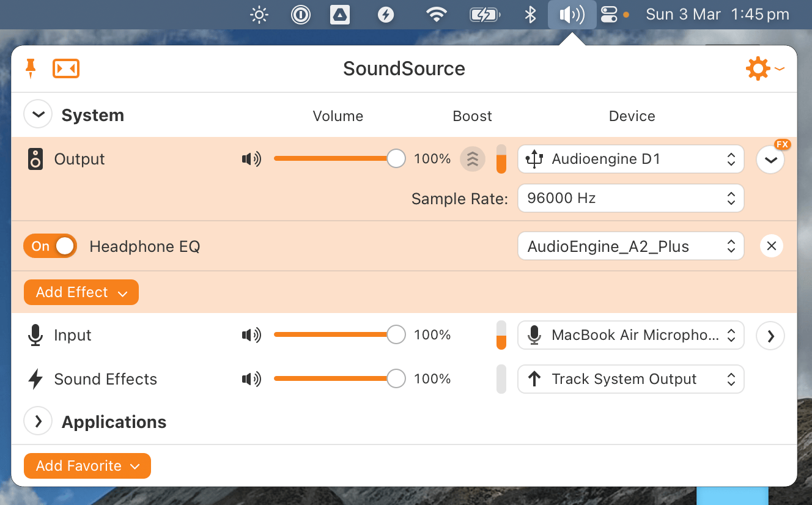The height and width of the screenshot is (505, 812).
Task: Remove the Headphone EQ effect
Action: pos(772,246)
